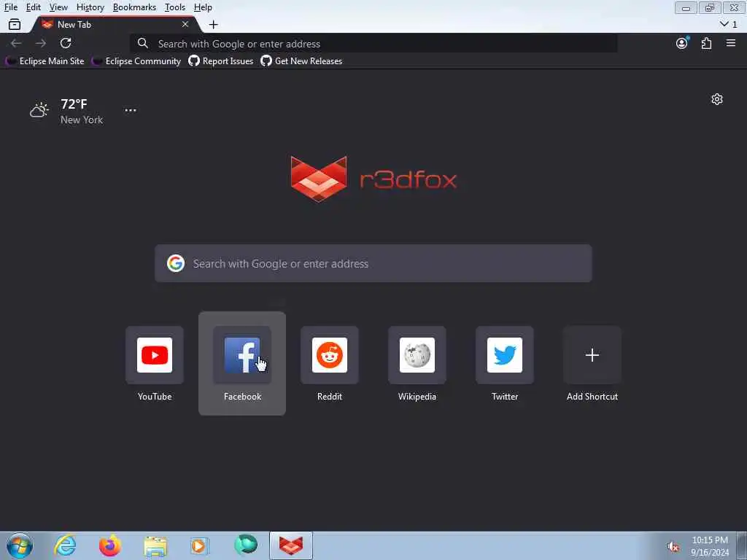Open Windows Media Player from taskbar
The height and width of the screenshot is (560, 747).
pos(200,545)
